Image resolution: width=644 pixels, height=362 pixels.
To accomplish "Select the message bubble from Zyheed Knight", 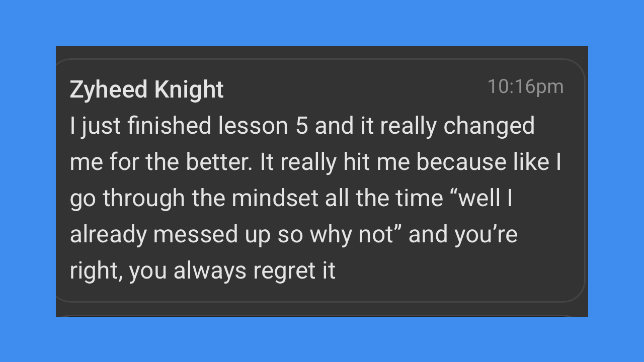I will [x=320, y=180].
